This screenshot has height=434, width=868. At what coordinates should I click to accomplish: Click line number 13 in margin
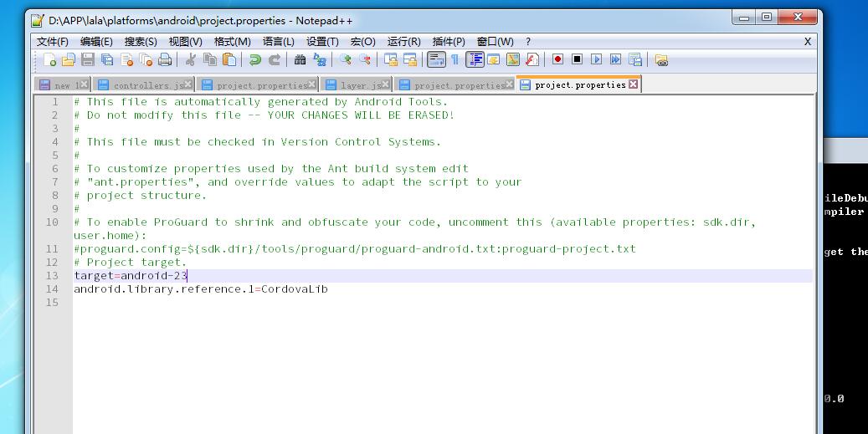point(52,275)
